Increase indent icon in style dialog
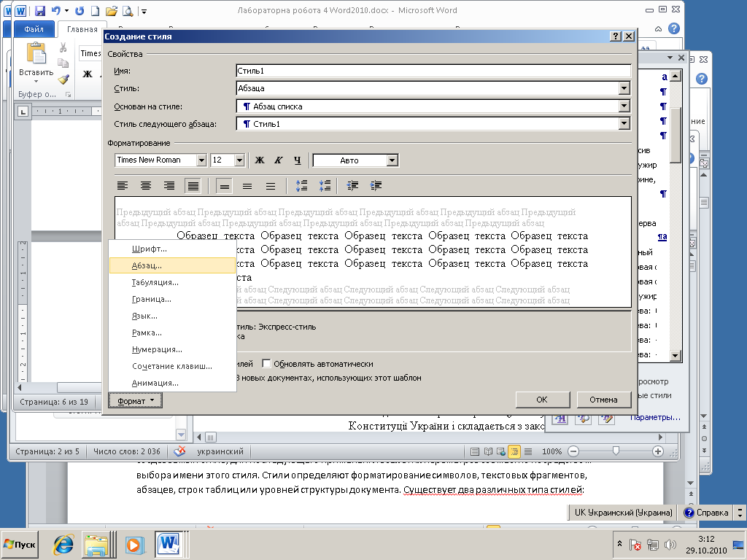Screen dimensions: 747x560 pos(376,186)
